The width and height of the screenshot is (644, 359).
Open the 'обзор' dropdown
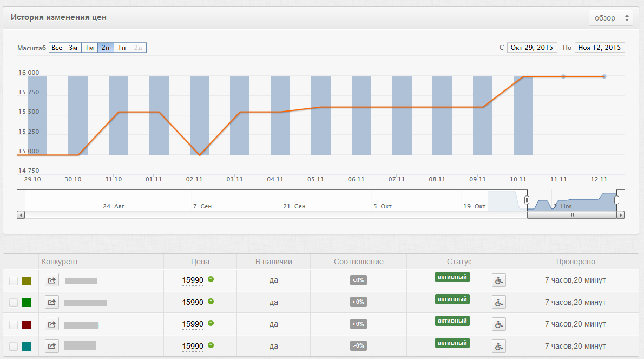click(x=611, y=18)
